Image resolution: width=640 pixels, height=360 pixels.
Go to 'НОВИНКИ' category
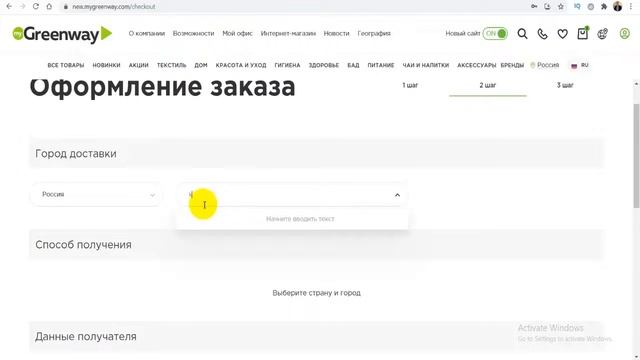[x=106, y=65]
